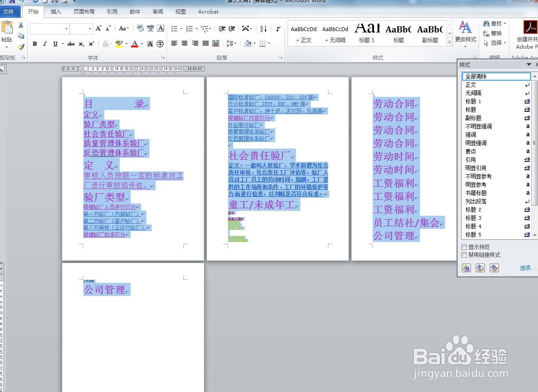This screenshot has height=392, width=538.
Task: Toggle Superscript formatting
Action: [91, 44]
